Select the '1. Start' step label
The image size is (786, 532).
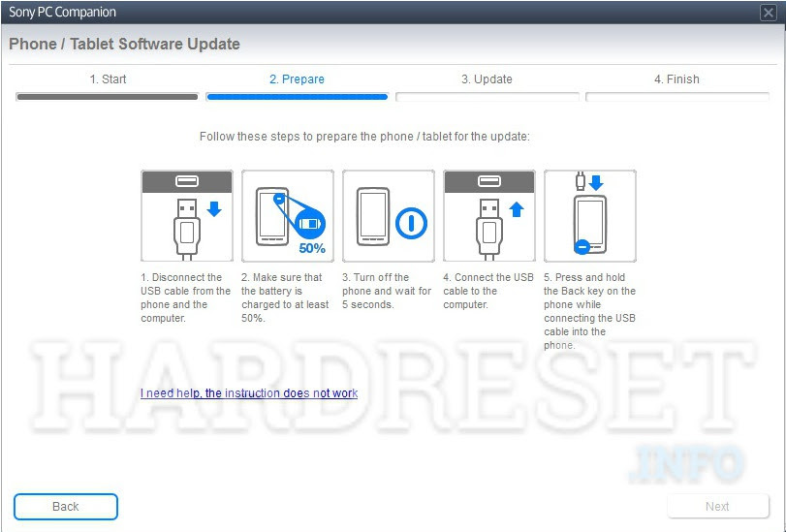coord(108,79)
